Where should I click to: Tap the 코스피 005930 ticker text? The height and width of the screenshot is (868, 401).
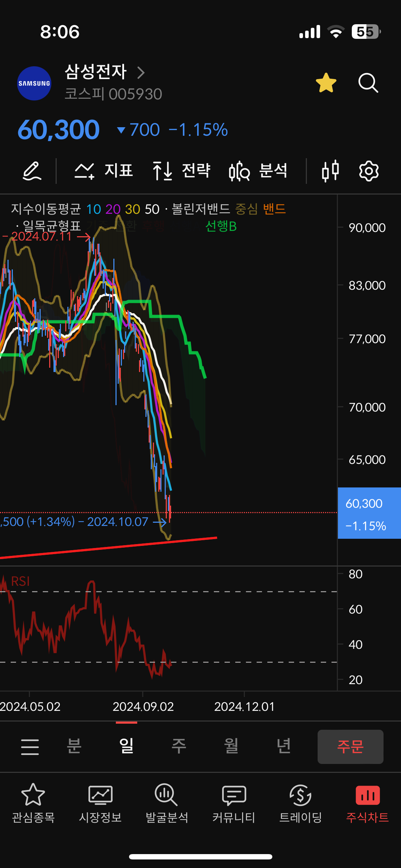(113, 94)
